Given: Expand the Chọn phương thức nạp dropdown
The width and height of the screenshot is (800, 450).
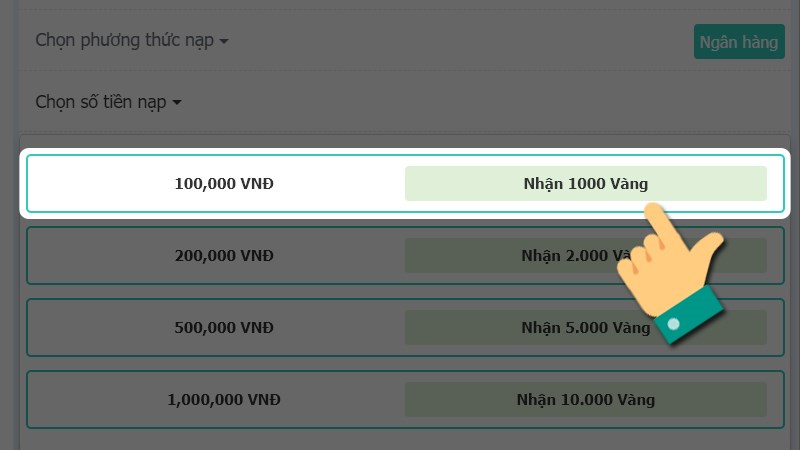Looking at the screenshot, I should (x=132, y=40).
